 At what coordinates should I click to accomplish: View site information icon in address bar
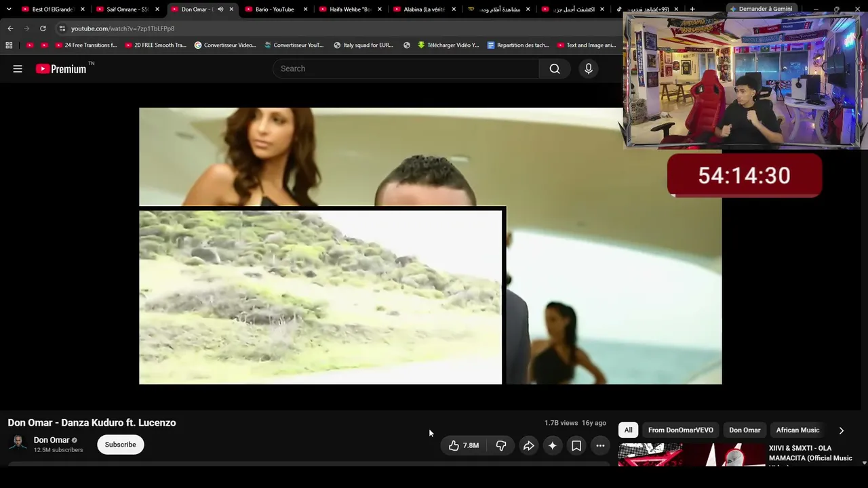(x=62, y=28)
